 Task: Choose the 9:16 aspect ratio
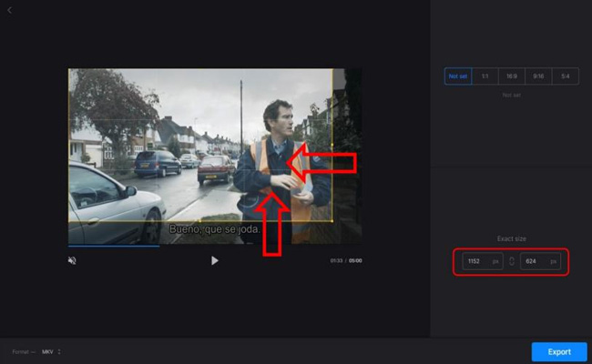[x=538, y=76]
